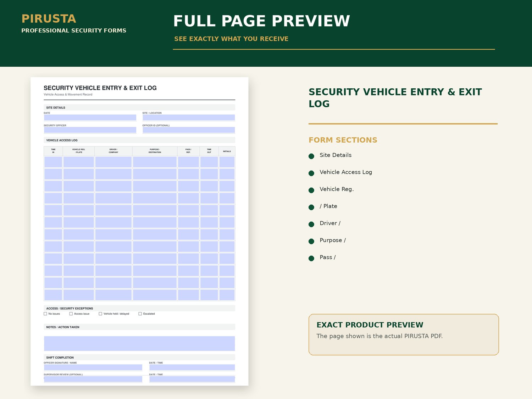This screenshot has width=532, height=399.
Task: Click the 'SITE DETAILS' section bar
Action: [x=139, y=107]
